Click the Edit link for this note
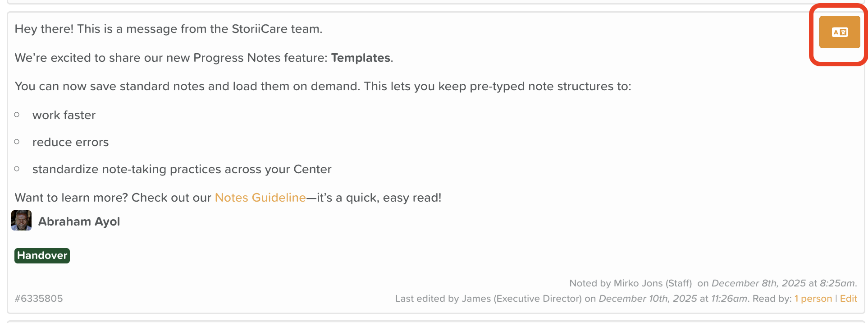868x323 pixels. (x=848, y=299)
